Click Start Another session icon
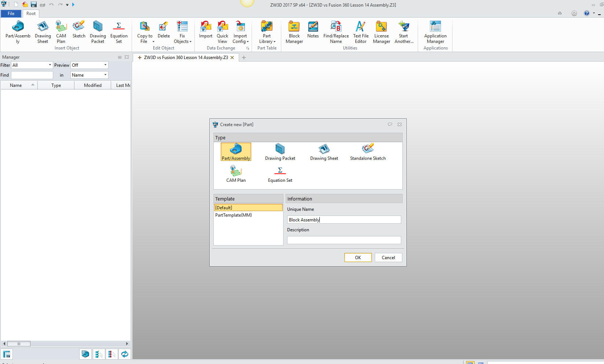The image size is (604, 364). (x=404, y=32)
